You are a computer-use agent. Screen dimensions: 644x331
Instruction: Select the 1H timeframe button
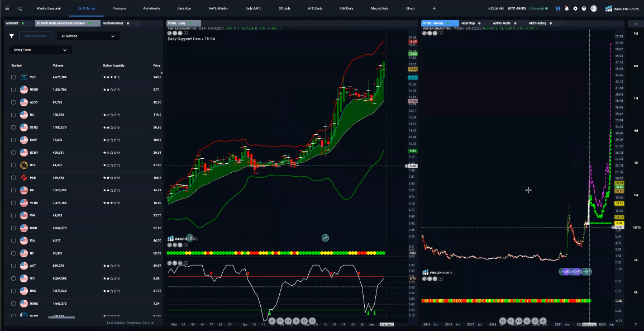(x=636, y=98)
